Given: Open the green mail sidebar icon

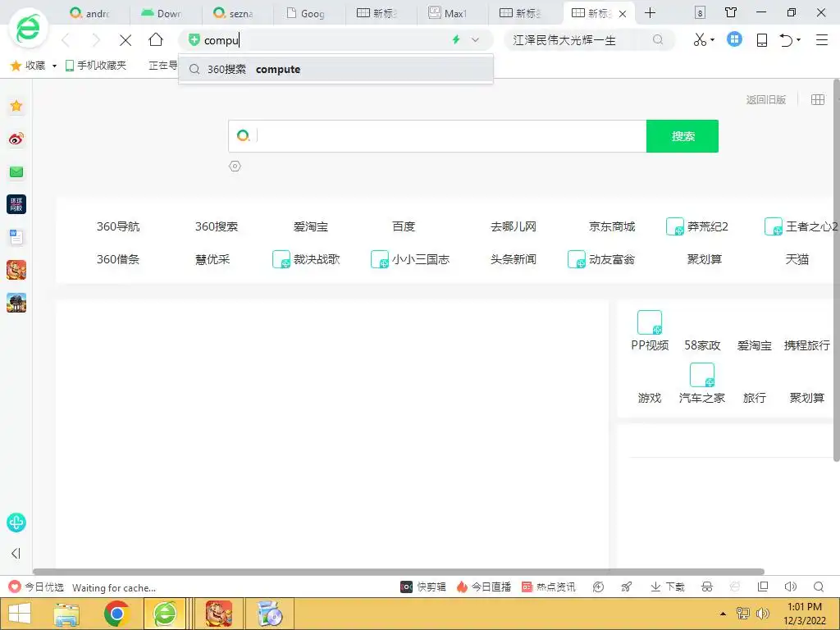Looking at the screenshot, I should [x=16, y=172].
